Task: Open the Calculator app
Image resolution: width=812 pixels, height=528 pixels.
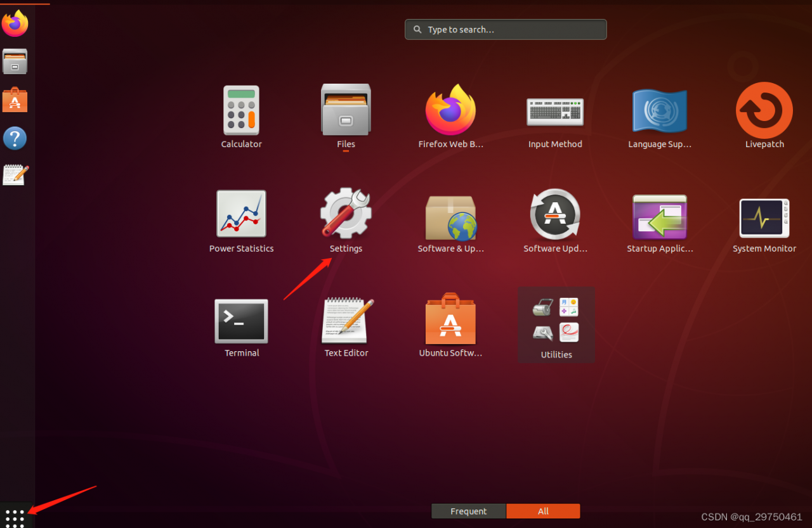Action: pyautogui.click(x=241, y=110)
